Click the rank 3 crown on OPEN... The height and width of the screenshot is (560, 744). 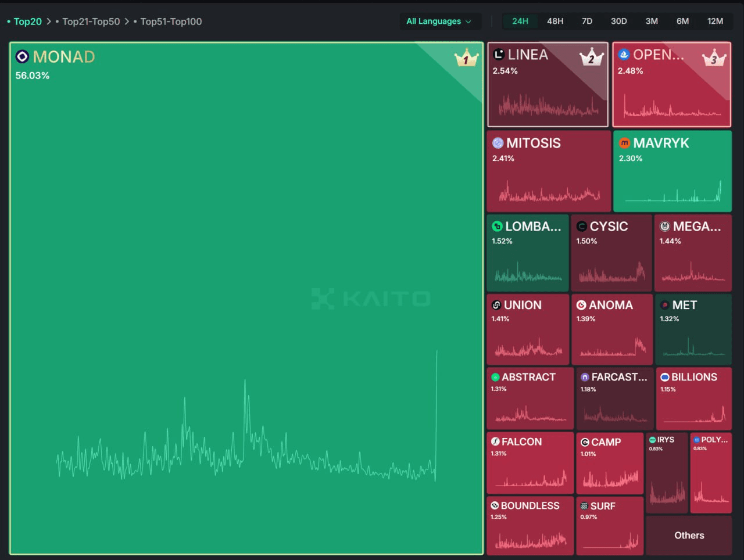[714, 58]
